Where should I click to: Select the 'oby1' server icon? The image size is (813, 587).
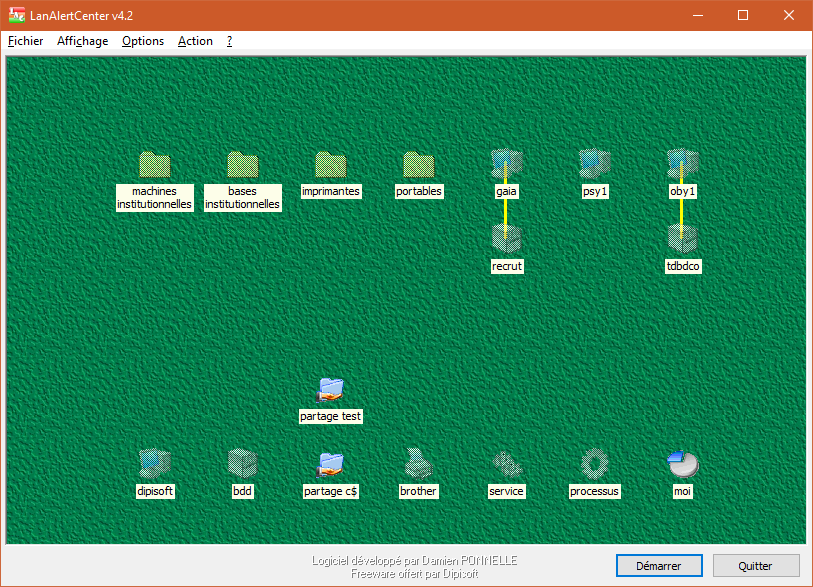(682, 164)
